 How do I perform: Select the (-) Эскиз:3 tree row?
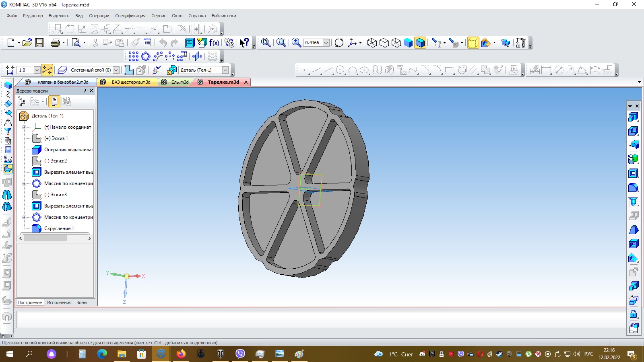tap(56, 195)
